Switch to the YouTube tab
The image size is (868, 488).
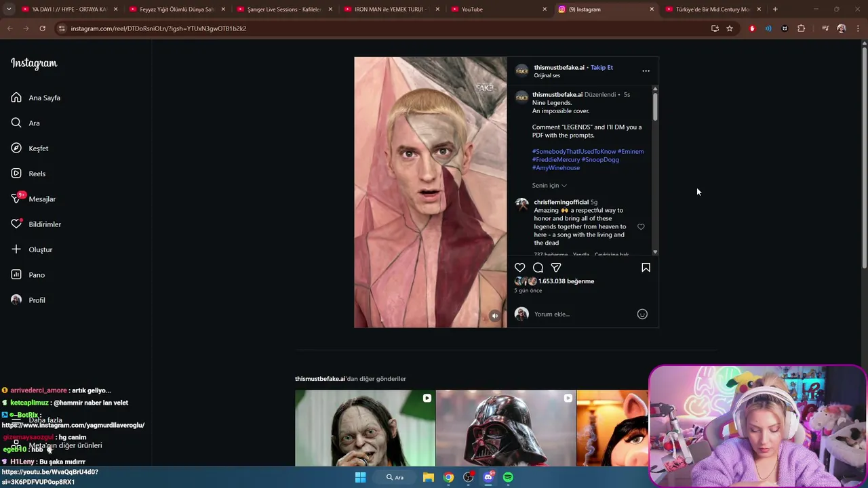(x=500, y=9)
